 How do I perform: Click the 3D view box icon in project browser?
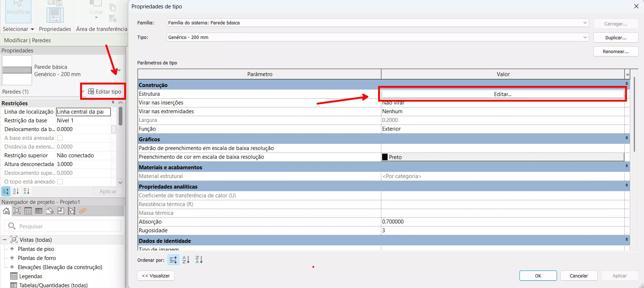click(x=17, y=211)
